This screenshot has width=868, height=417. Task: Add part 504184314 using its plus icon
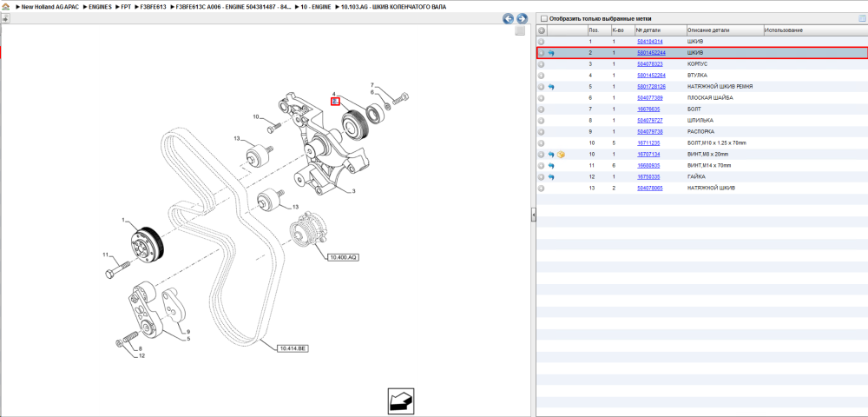click(542, 42)
